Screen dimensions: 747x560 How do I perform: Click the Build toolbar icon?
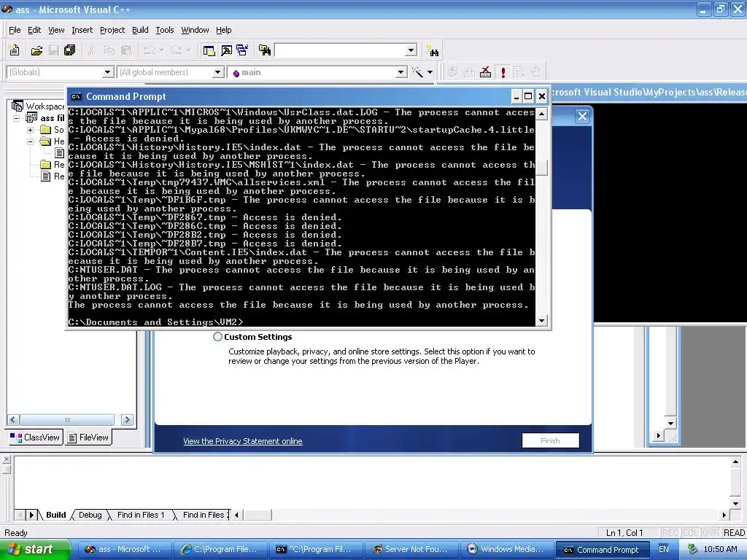coord(469,72)
